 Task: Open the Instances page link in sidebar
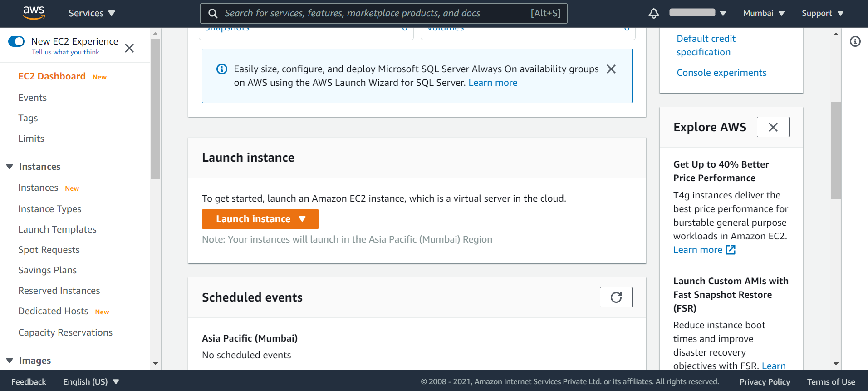pyautogui.click(x=38, y=188)
